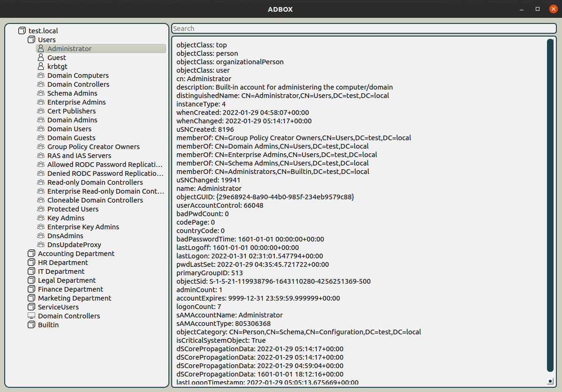Click the Enterprise Admins group icon

click(41, 102)
